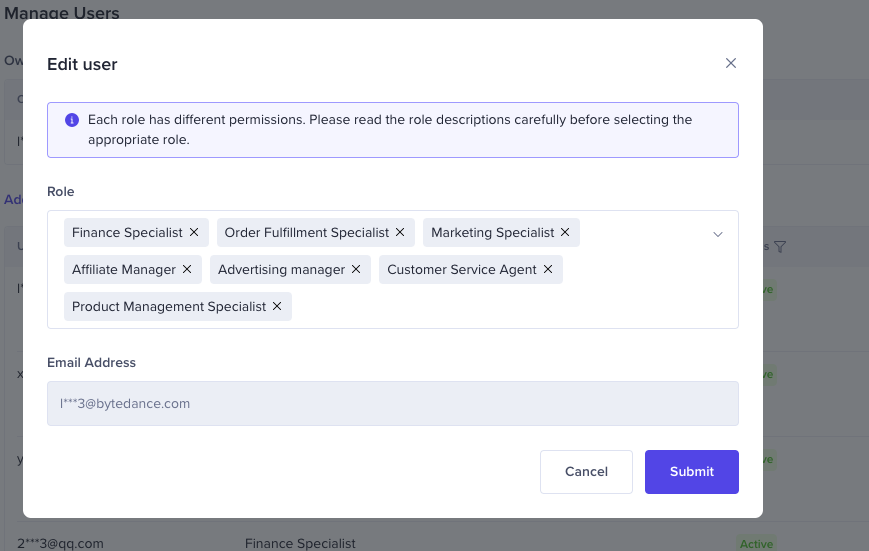
Task: Open the Role multi-select field
Action: click(x=500, y=307)
